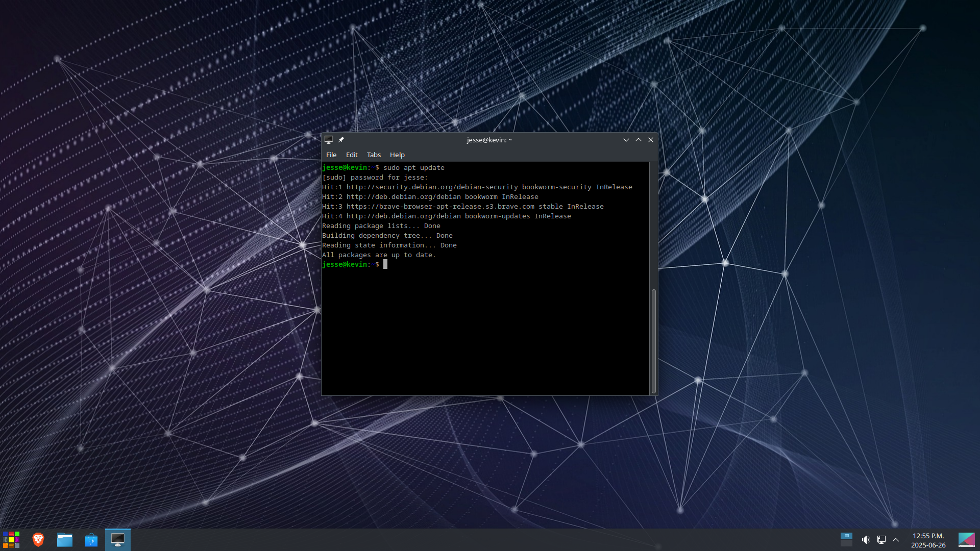This screenshot has width=980, height=551.
Task: Open the file manager from taskbar
Action: pos(65,540)
